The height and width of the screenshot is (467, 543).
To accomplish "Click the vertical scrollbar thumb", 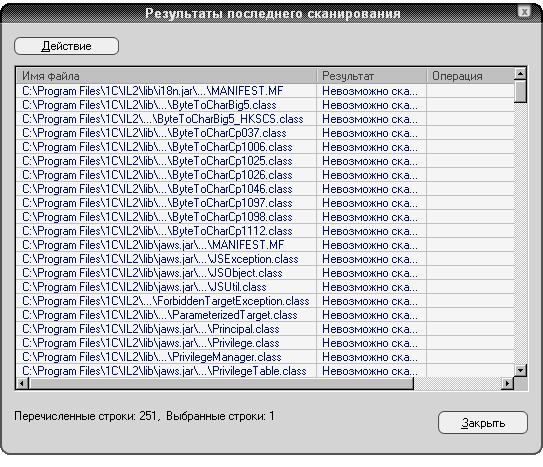I will coord(520,91).
